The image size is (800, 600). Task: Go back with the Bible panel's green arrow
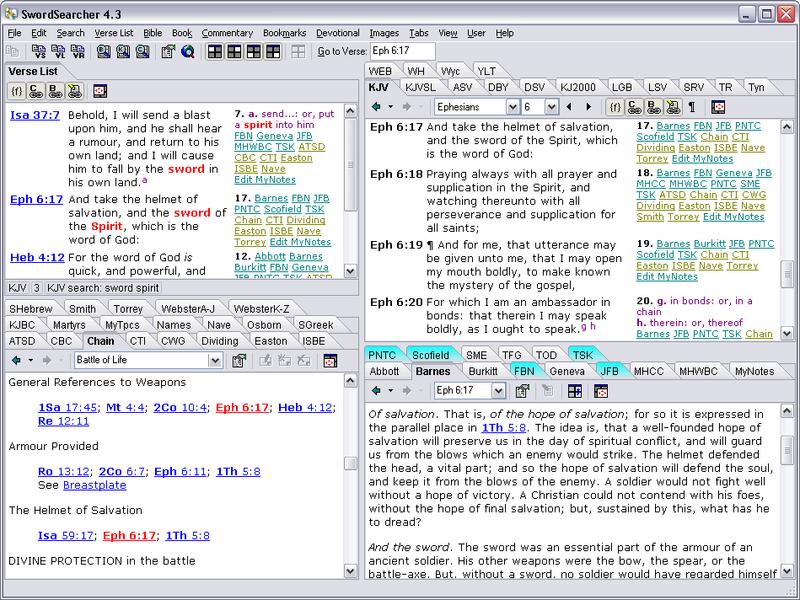(x=377, y=107)
